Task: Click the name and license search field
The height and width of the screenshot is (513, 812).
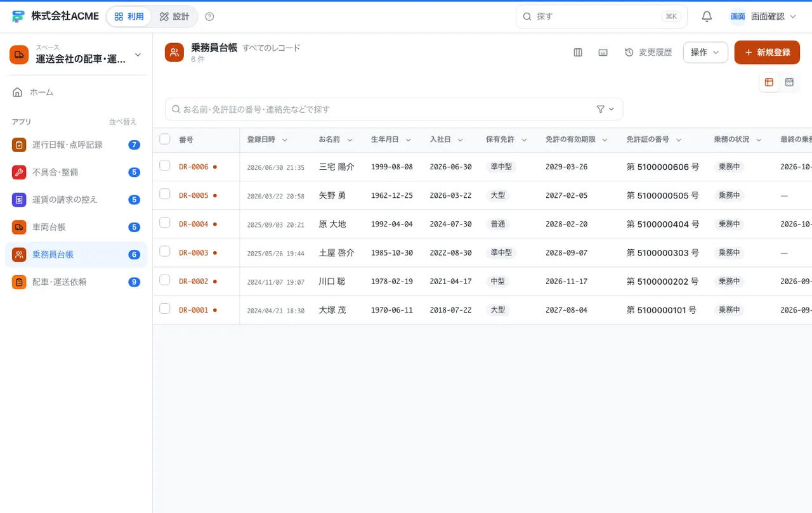Action: click(x=393, y=109)
